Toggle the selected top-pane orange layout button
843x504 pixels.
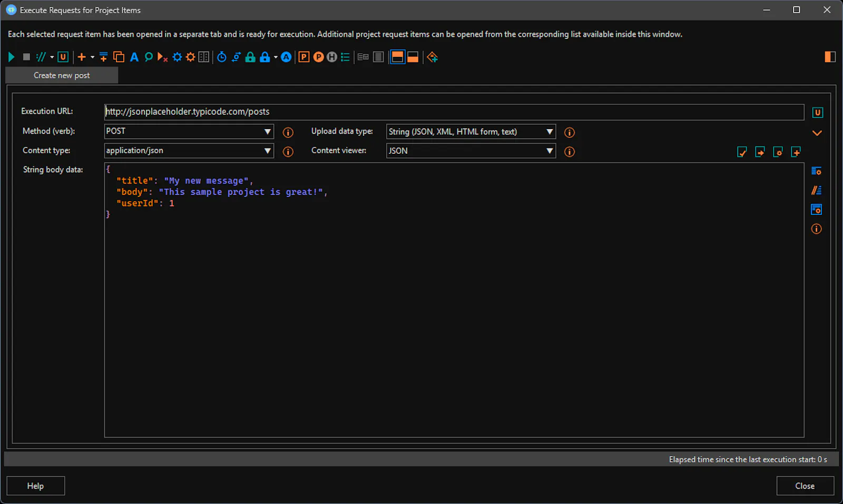coord(398,57)
